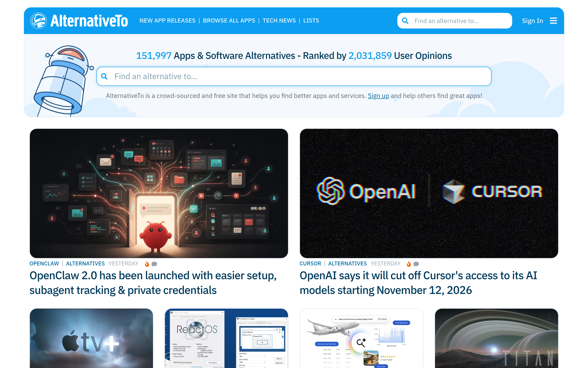This screenshot has height=368, width=588.
Task: Open the Tech News section
Action: [279, 21]
